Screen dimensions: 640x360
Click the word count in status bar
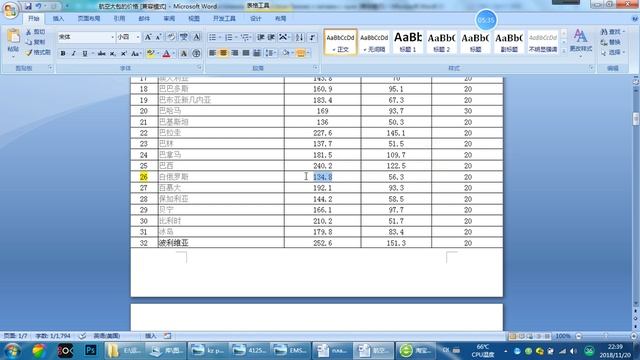53,336
